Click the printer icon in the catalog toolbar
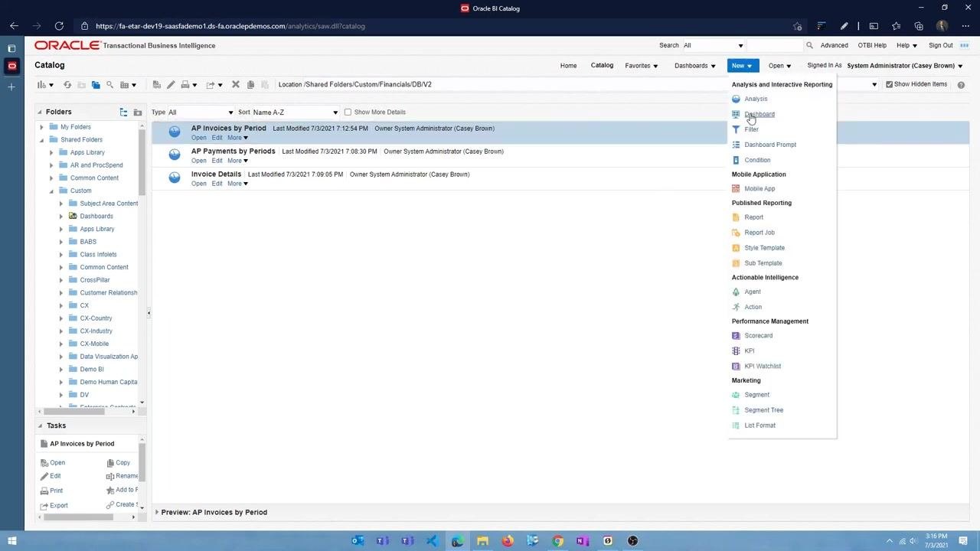The height and width of the screenshot is (551, 980). pos(185,85)
